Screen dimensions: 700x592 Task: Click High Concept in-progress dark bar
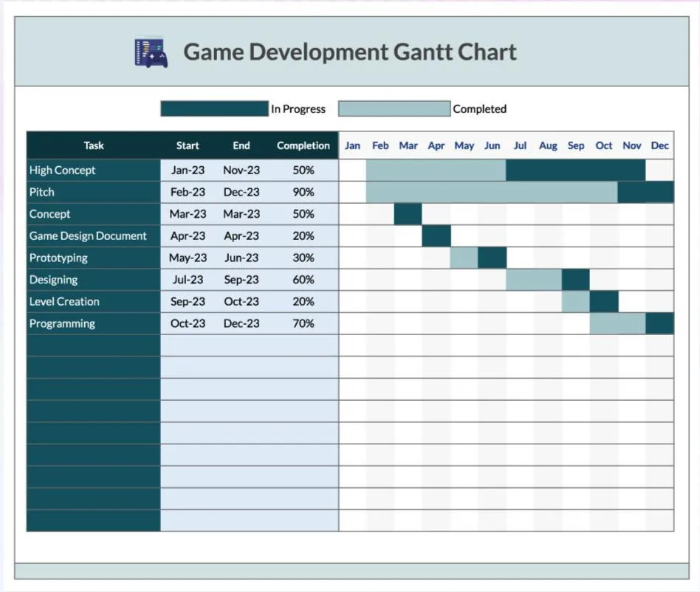(576, 170)
